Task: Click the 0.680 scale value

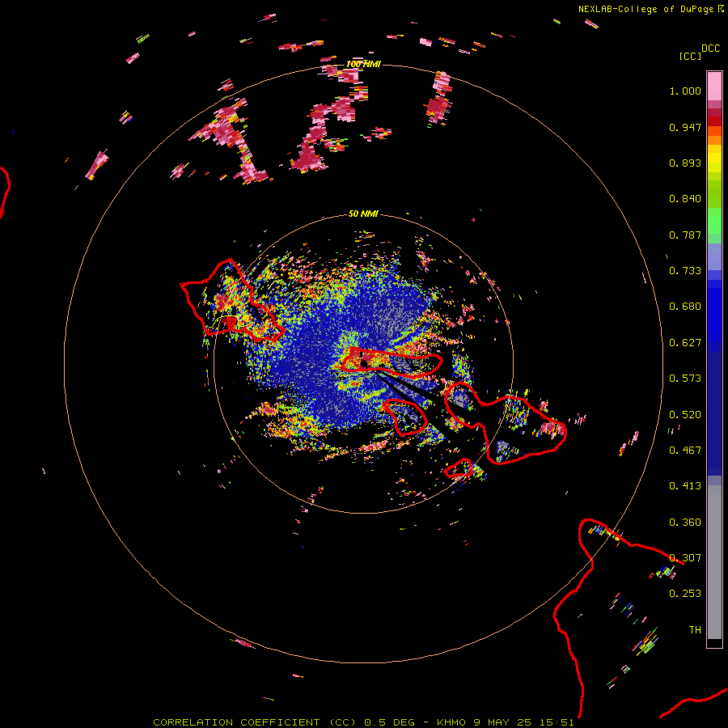Action: point(685,307)
